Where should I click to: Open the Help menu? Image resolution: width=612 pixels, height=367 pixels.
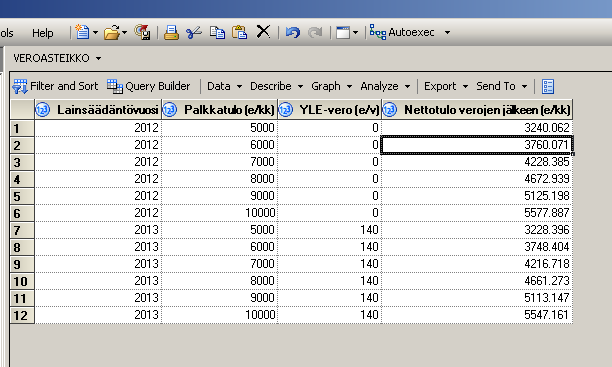coord(43,33)
